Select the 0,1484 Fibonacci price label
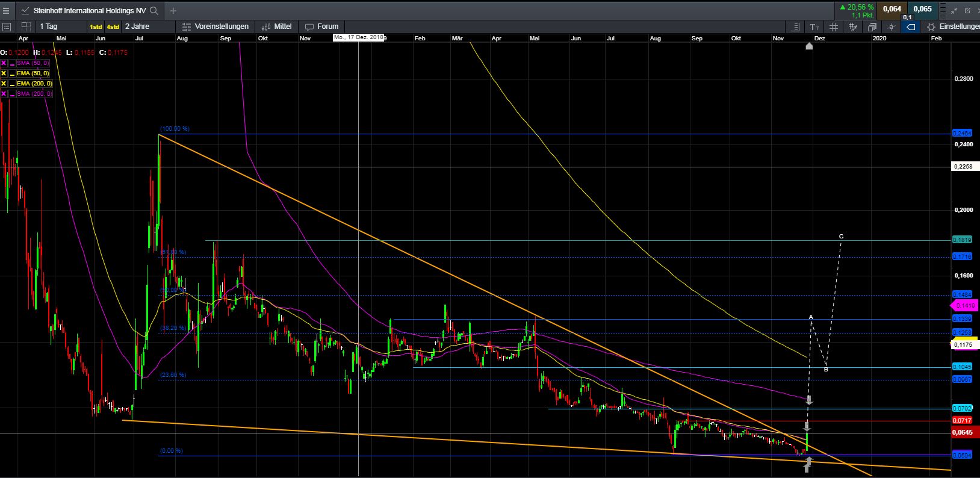This screenshot has height=478, width=980. [962, 294]
